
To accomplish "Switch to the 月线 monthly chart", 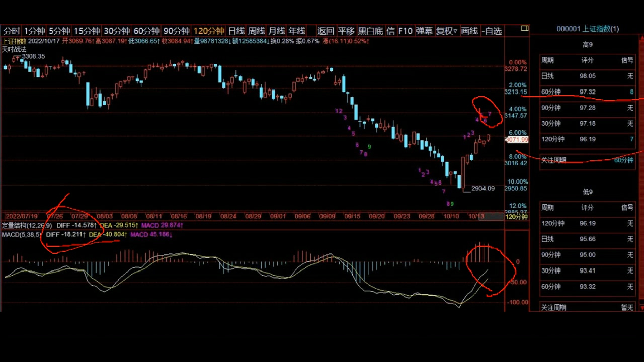I will [x=277, y=31].
